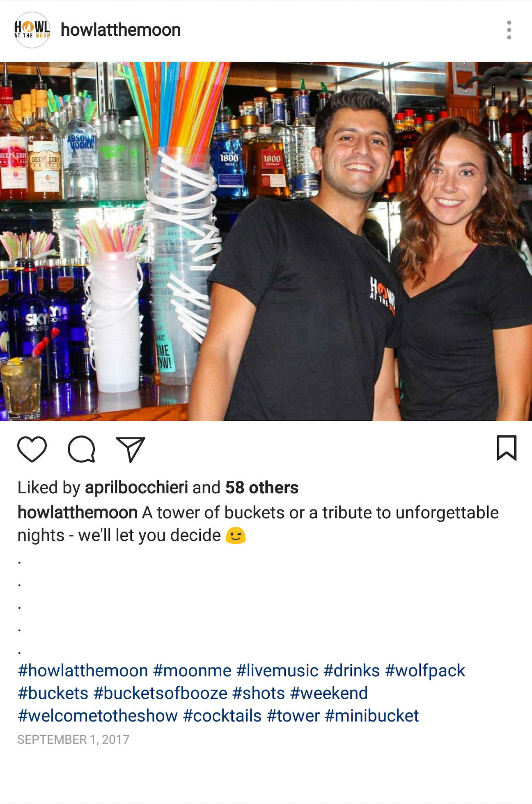Open the #moonme hashtag
This screenshot has height=804, width=532.
coord(192,671)
